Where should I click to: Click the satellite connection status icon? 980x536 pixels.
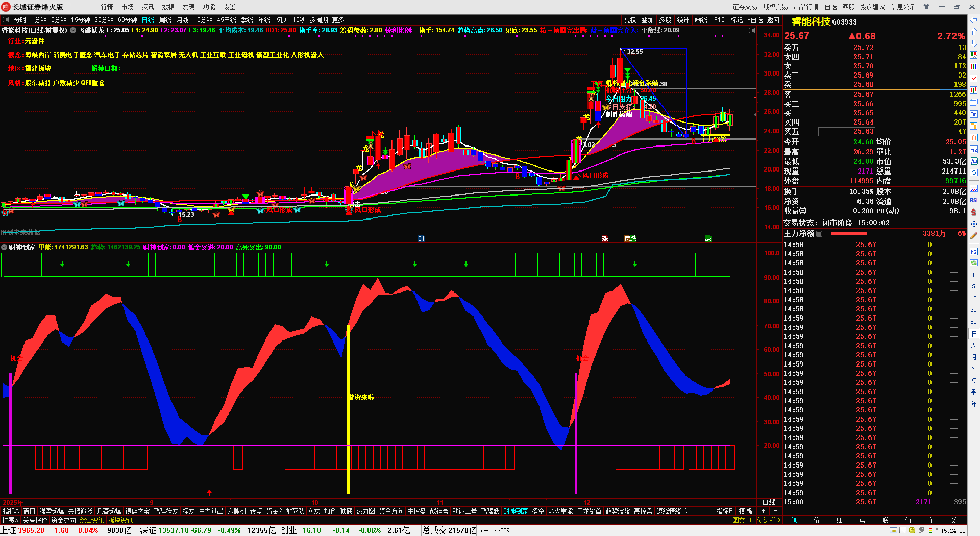(x=922, y=530)
